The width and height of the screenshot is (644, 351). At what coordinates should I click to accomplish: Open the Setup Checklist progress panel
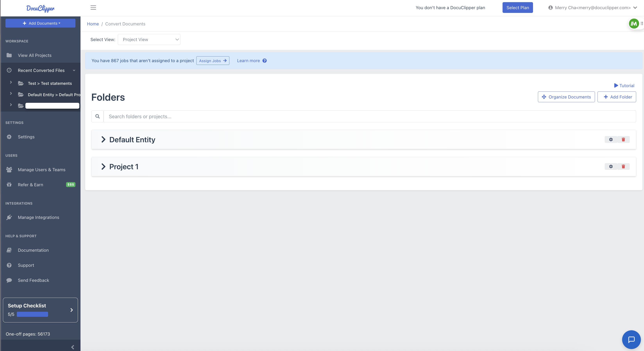40,310
